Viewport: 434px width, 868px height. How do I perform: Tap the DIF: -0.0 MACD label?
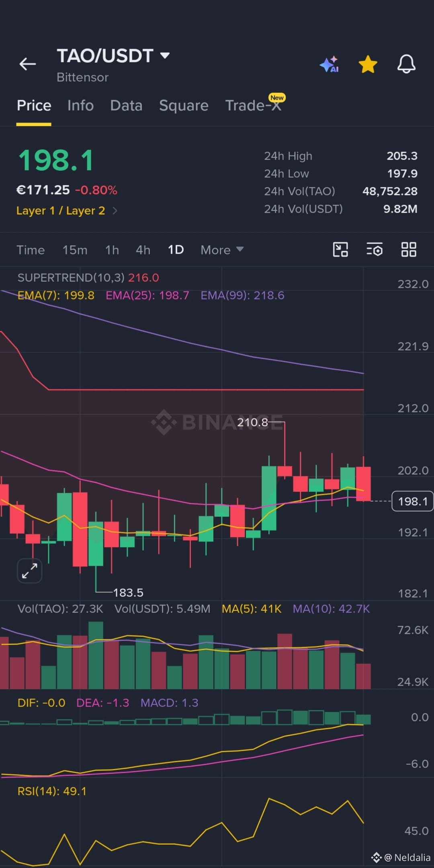point(41,703)
